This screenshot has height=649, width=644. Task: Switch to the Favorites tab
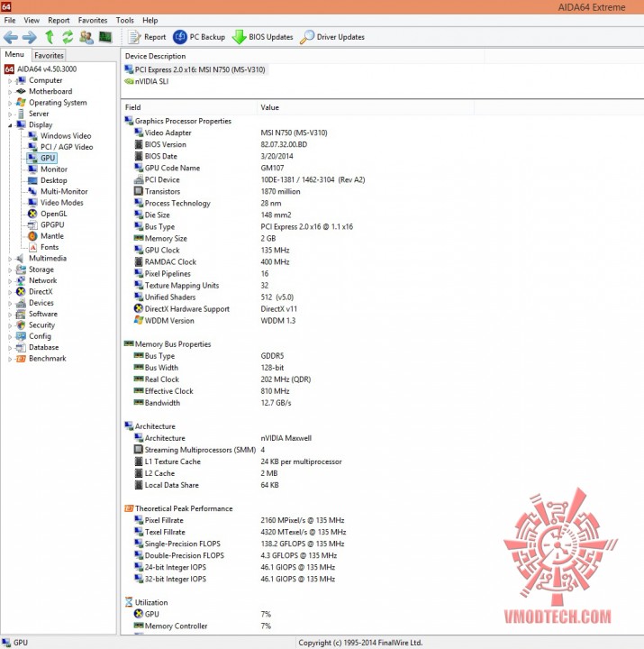[x=49, y=55]
